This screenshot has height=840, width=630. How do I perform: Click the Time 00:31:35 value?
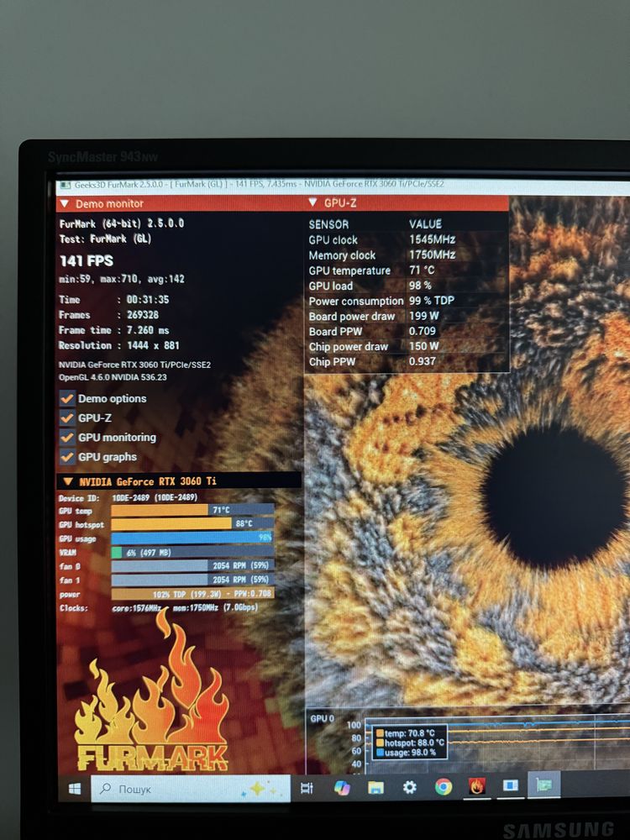tap(147, 300)
